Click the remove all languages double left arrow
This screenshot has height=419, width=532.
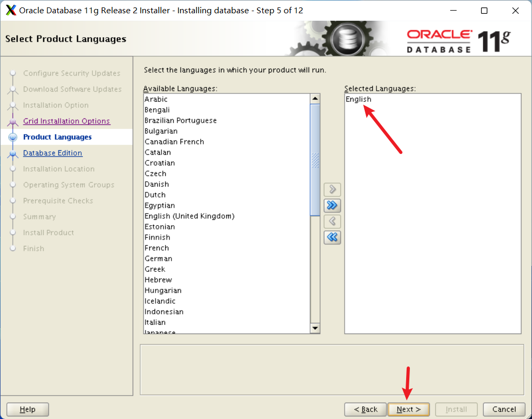coord(332,237)
